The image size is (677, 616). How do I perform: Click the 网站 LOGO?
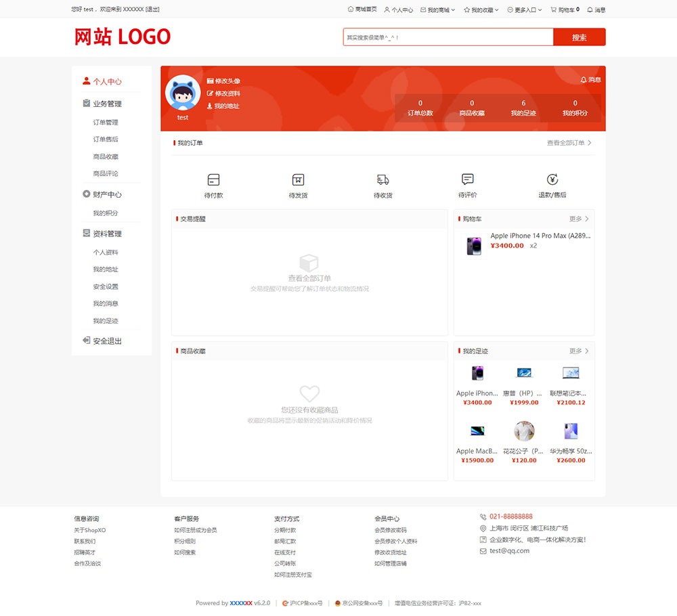pyautogui.click(x=122, y=37)
